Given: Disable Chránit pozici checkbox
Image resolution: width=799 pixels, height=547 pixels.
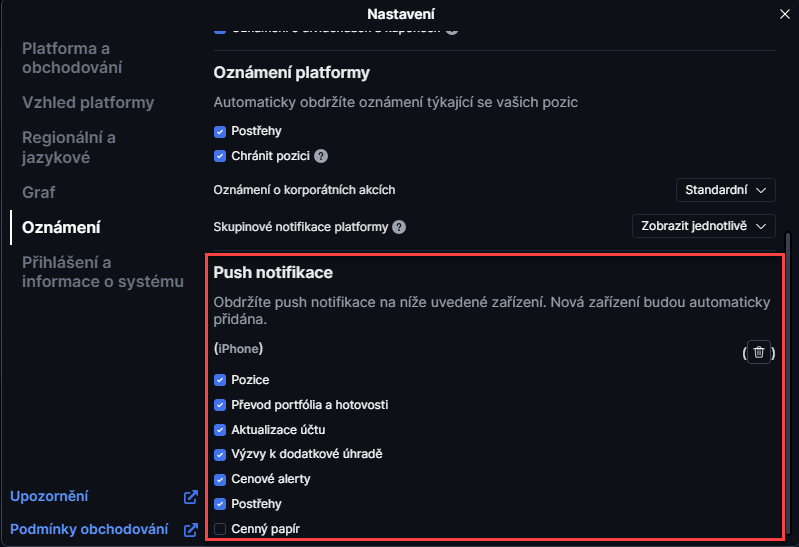Looking at the screenshot, I should click(220, 156).
